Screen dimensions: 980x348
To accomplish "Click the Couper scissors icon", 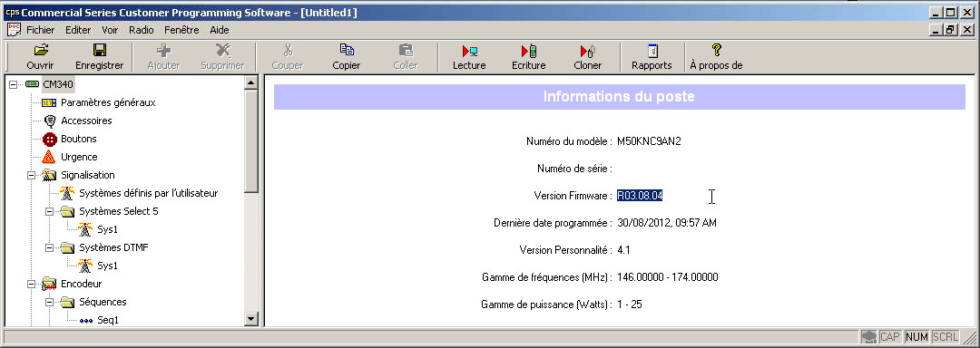I will 288,51.
